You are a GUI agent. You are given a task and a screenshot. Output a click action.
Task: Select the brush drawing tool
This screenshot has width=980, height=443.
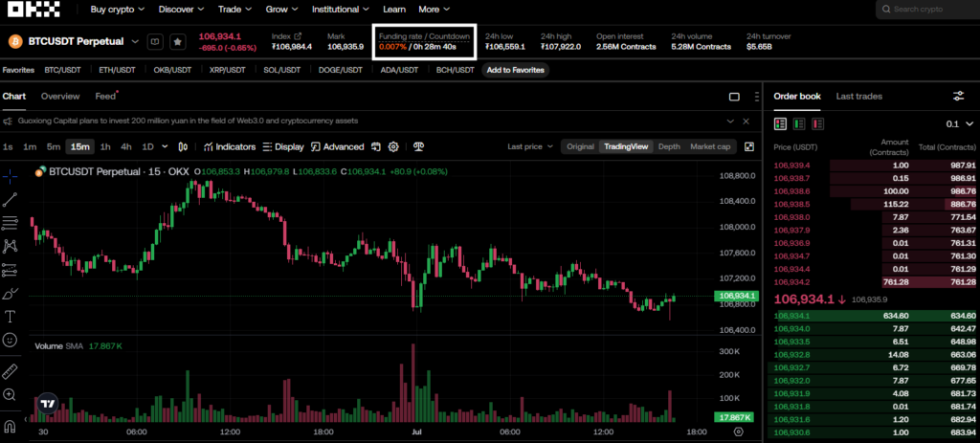[x=10, y=293]
